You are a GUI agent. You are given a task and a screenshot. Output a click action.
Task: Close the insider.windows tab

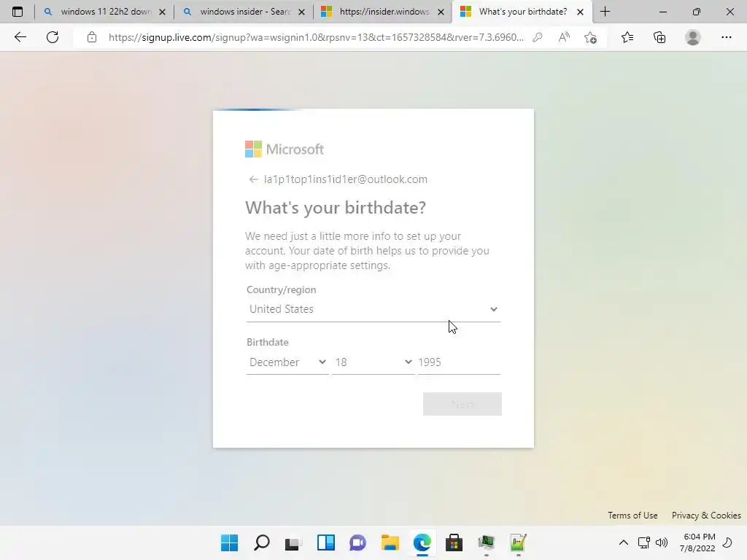441,12
